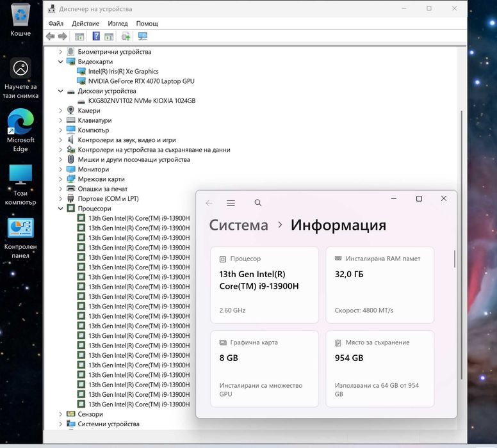Expand the Биометрични устройства category

coord(61,52)
